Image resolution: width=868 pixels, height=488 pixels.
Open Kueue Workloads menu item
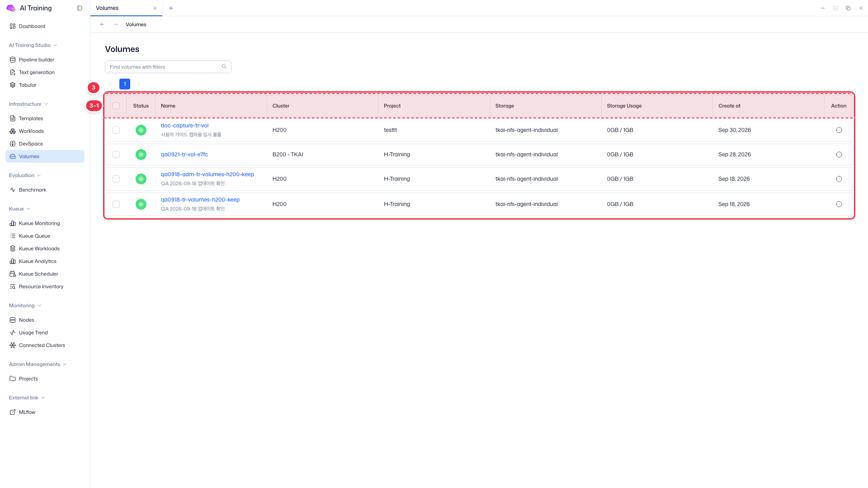coord(45,249)
